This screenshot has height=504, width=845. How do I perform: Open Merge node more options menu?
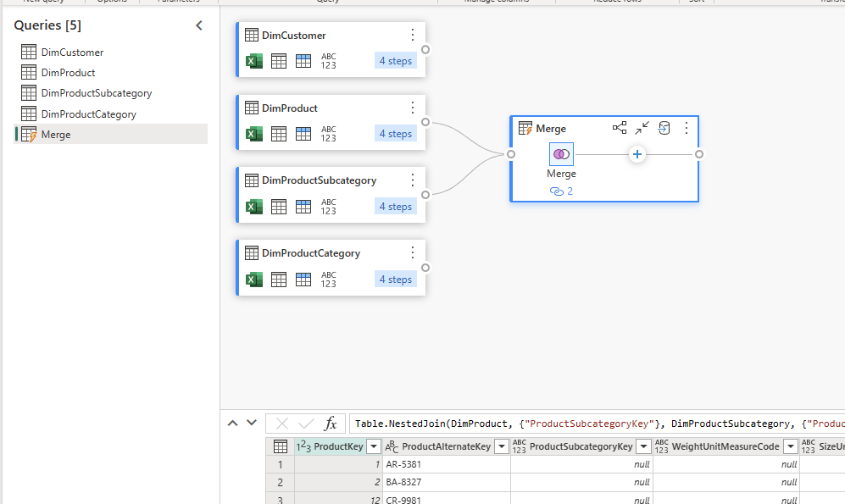(687, 128)
